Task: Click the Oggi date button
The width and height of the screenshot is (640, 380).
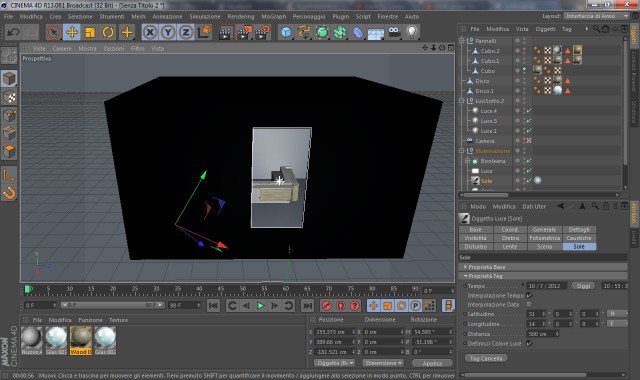Action: 583,286
